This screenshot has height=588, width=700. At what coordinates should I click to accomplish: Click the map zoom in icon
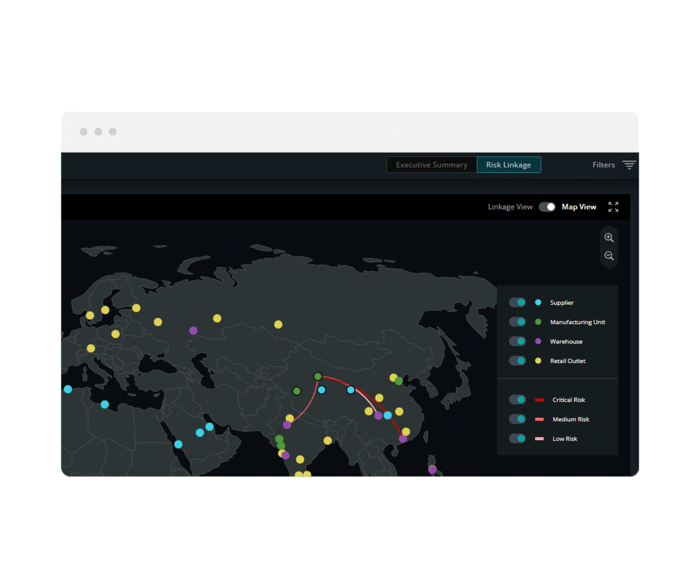point(609,238)
